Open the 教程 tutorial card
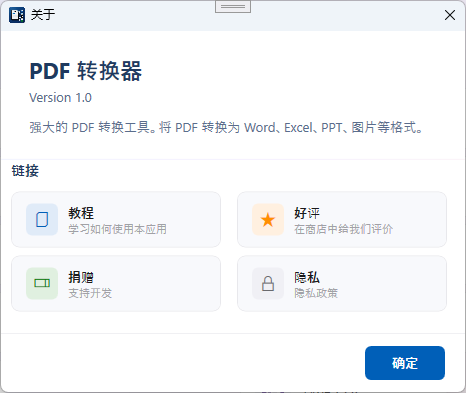The width and height of the screenshot is (466, 393). click(116, 220)
